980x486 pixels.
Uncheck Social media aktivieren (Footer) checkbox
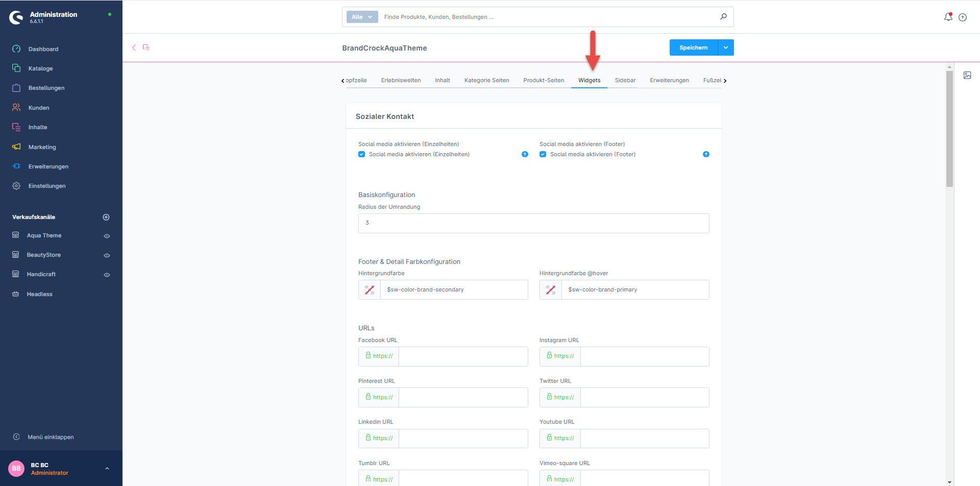pyautogui.click(x=543, y=154)
